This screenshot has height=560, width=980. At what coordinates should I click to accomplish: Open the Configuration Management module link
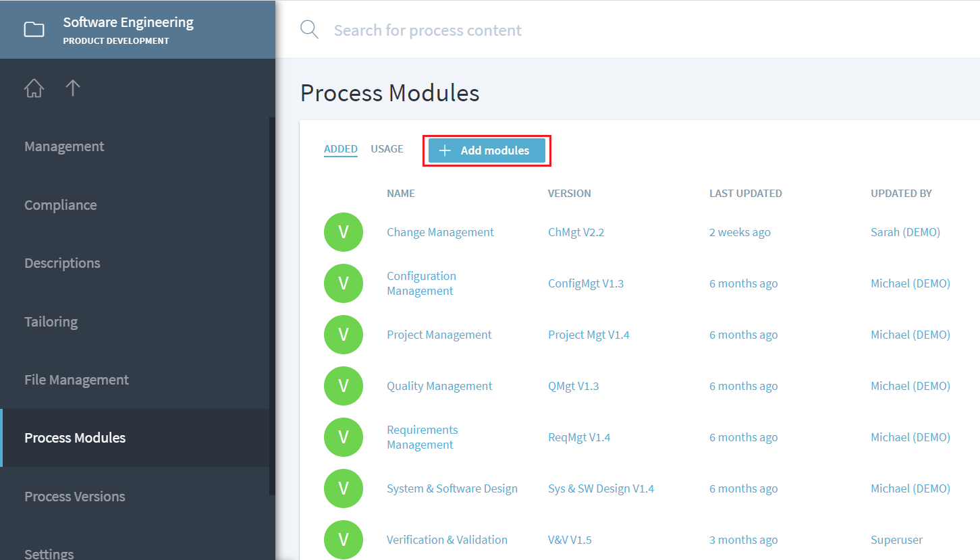421,283
